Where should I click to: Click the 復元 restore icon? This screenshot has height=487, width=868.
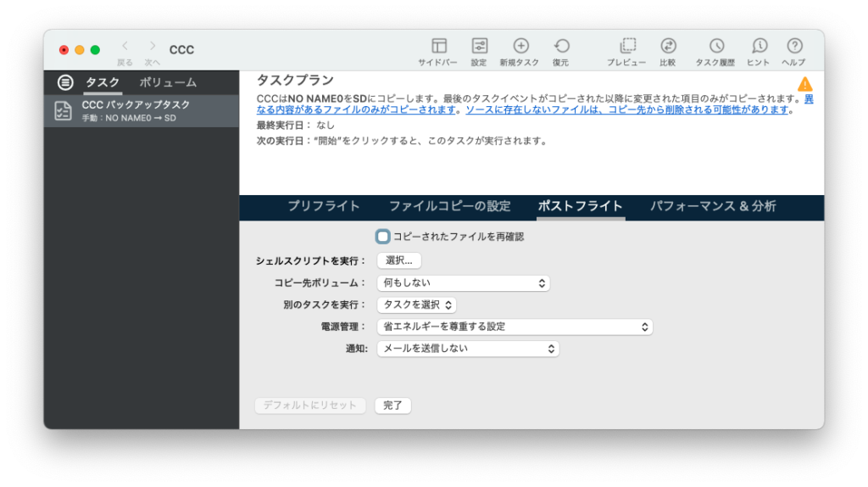coord(561,46)
